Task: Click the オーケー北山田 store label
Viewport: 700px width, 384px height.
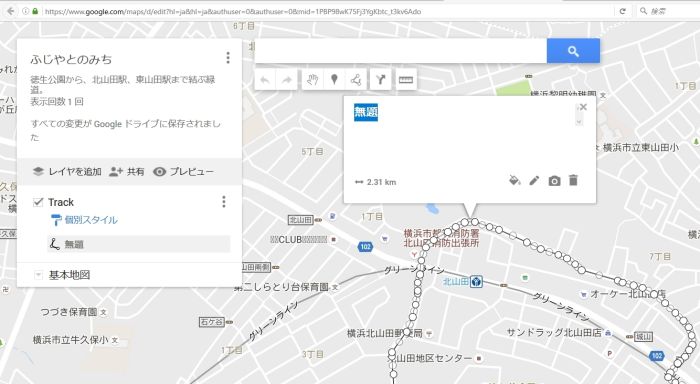Action: pos(628,294)
